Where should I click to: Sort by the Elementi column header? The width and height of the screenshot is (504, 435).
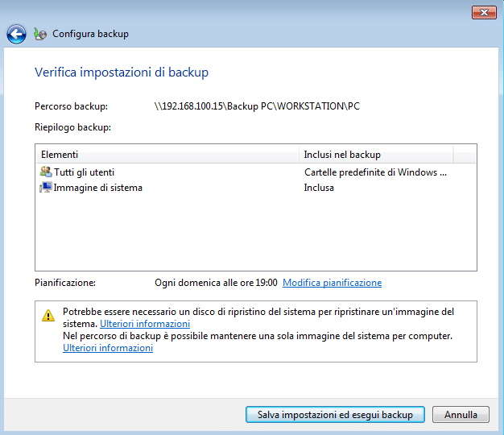point(167,155)
